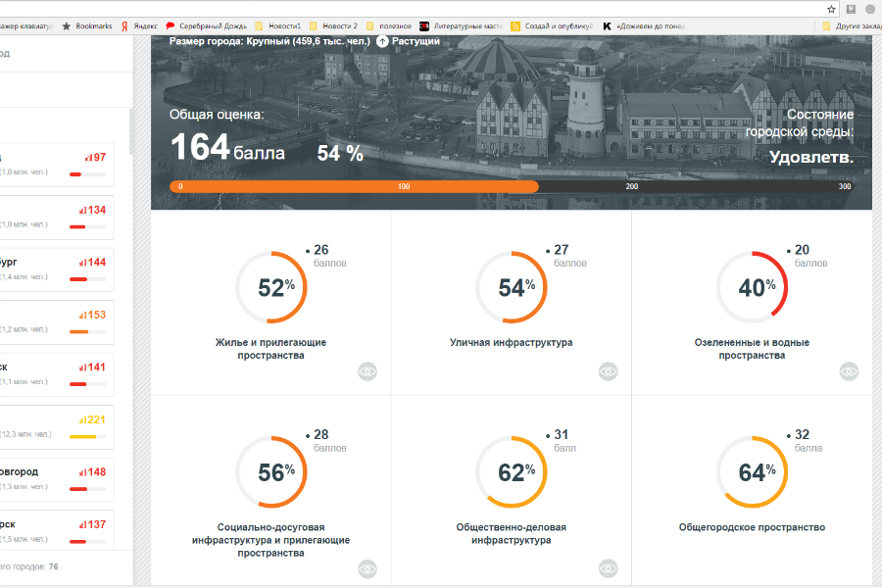
Task: Click the "Удовлетв." status text
Action: [811, 157]
